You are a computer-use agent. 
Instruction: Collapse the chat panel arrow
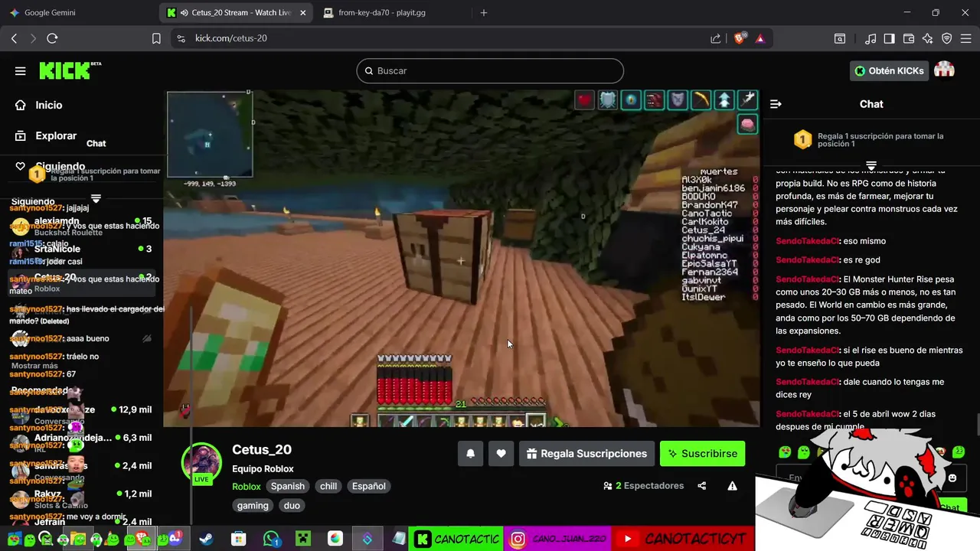pyautogui.click(x=776, y=104)
